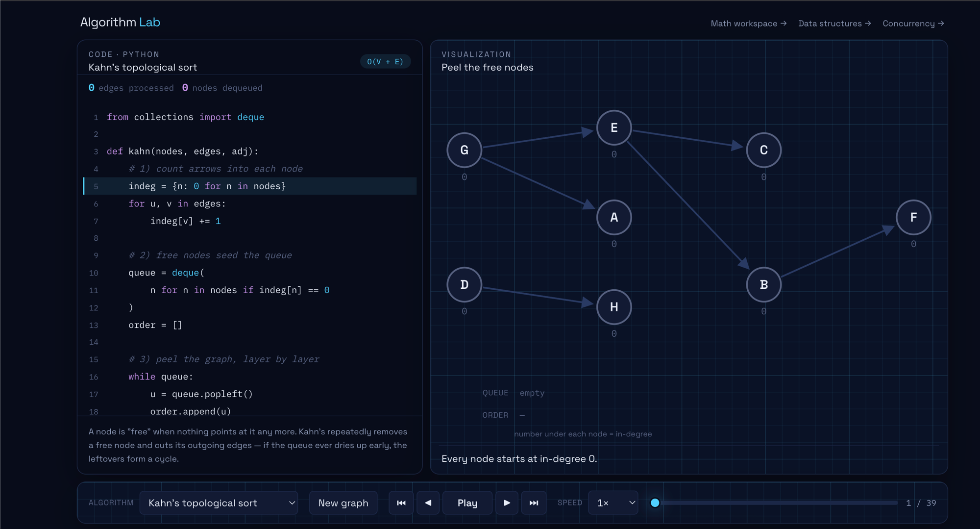Click highlighted code line 5 indeg
Image resolution: width=980 pixels, height=529 pixels.
250,186
